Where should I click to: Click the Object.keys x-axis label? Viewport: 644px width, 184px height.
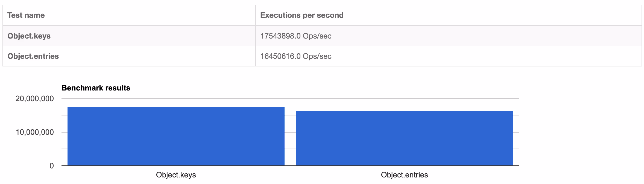tap(176, 175)
